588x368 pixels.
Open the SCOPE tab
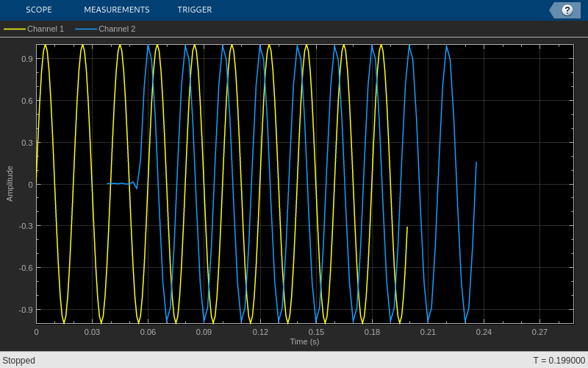click(x=39, y=10)
